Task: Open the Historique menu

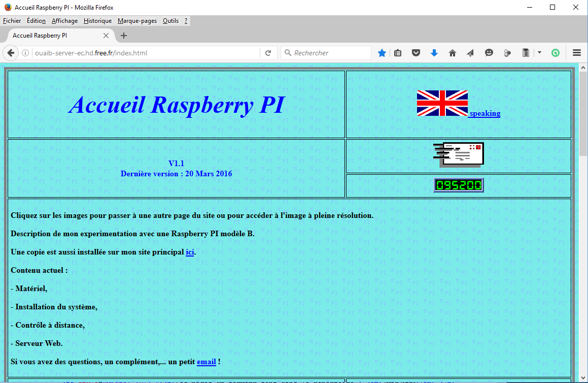Action: (97, 20)
